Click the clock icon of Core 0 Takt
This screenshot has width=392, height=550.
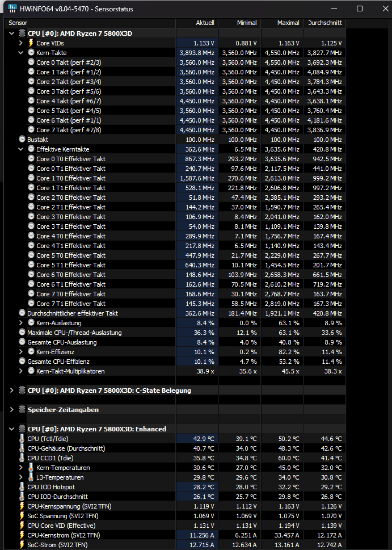[x=31, y=62]
